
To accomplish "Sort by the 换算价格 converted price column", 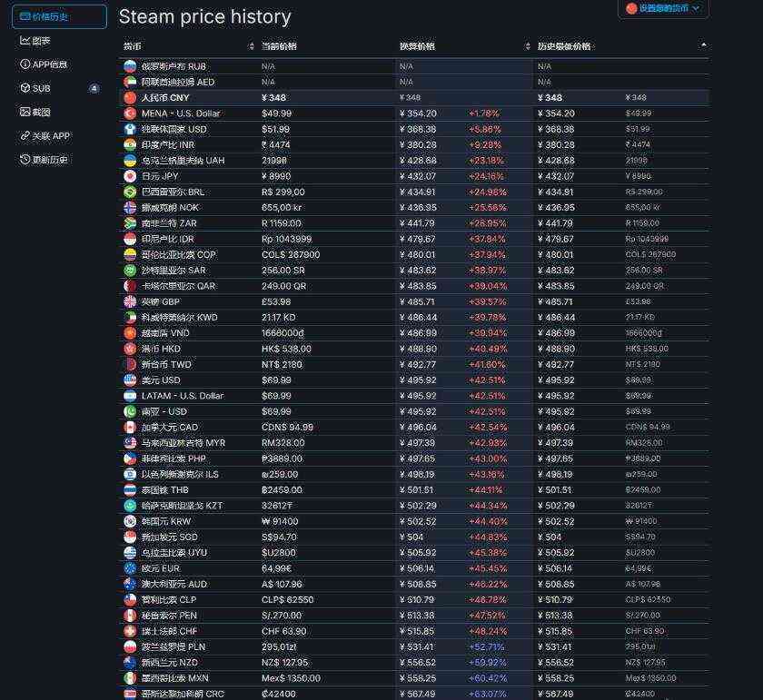I will [x=465, y=46].
